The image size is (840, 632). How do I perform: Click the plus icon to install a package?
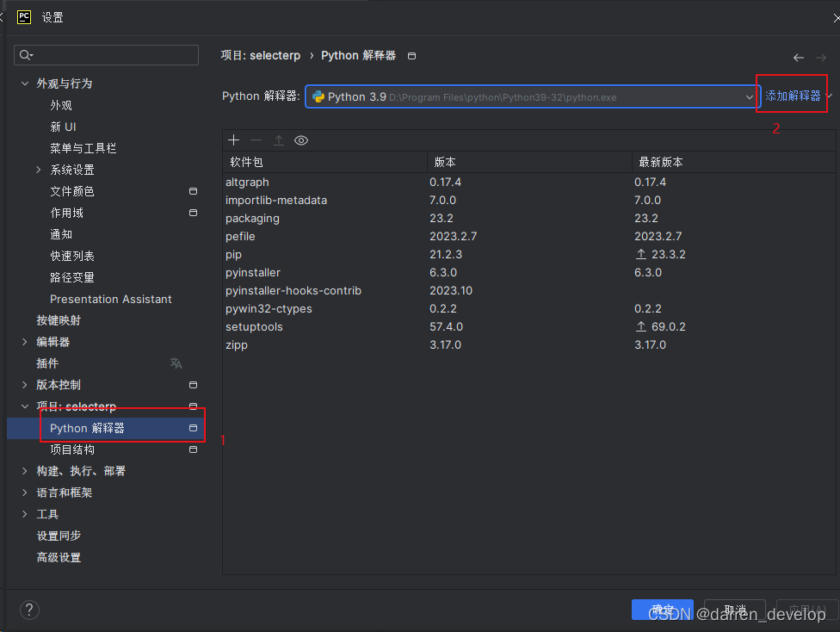[233, 139]
